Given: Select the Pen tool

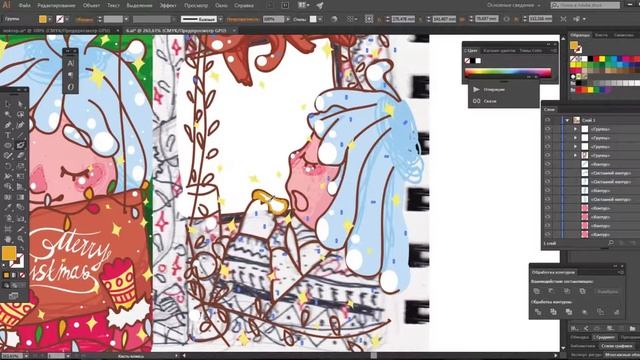Looking at the screenshot, I should tap(8, 124).
